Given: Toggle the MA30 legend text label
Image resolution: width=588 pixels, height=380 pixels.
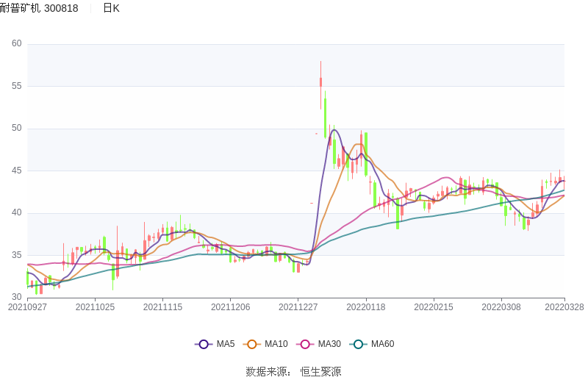Looking at the screenshot, I should pos(329,344).
